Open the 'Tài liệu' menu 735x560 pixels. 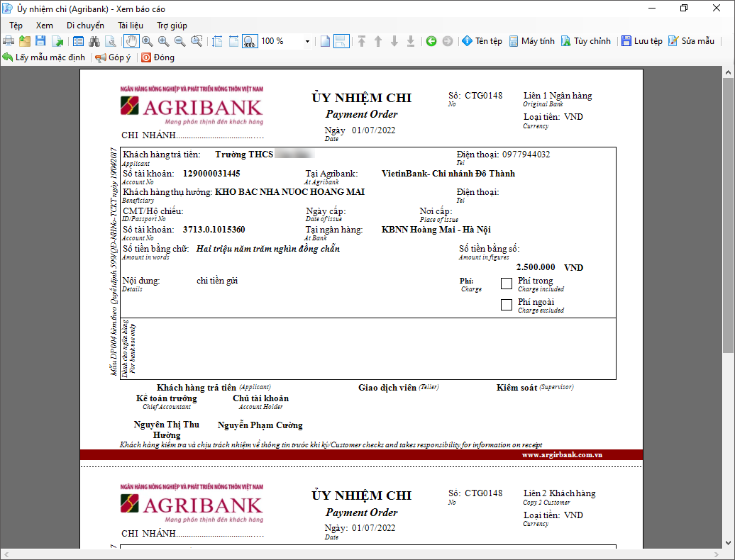(x=131, y=25)
